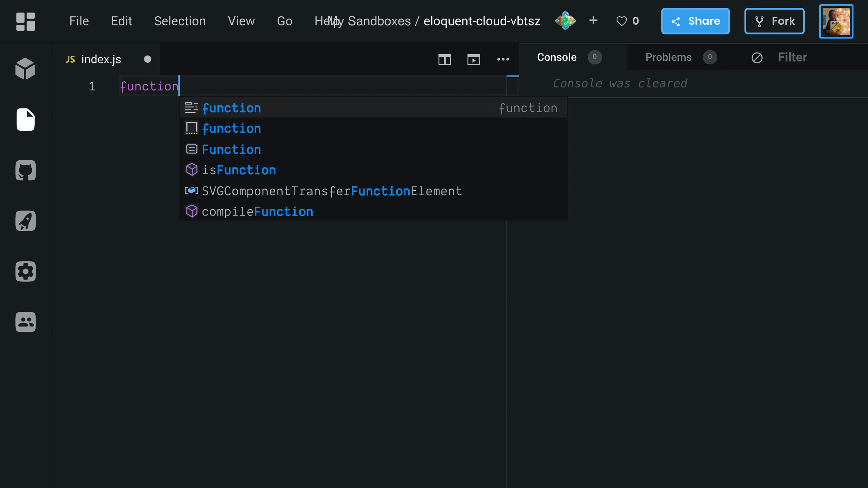
Task: Select the capitalized Function suggestion
Action: tap(373, 149)
